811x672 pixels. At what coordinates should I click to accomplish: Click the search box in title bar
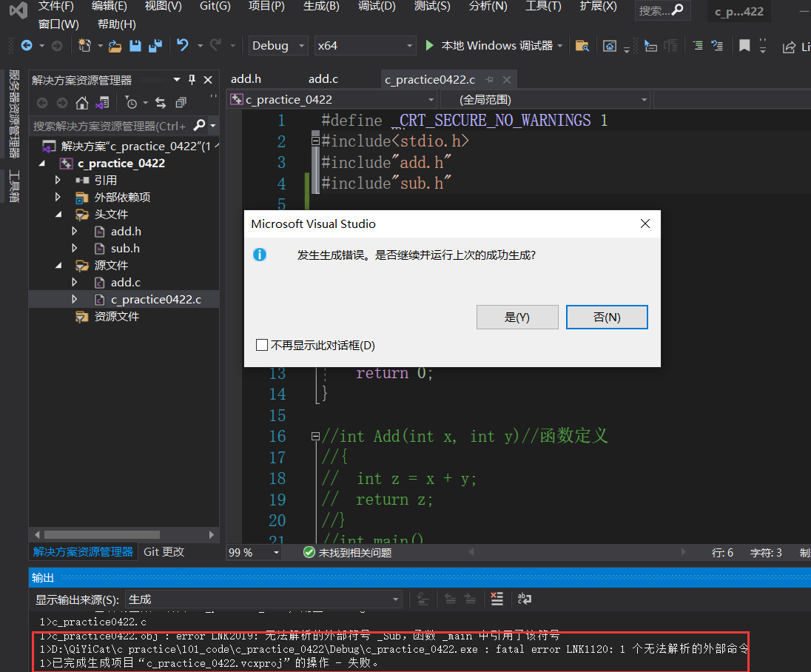(x=662, y=10)
